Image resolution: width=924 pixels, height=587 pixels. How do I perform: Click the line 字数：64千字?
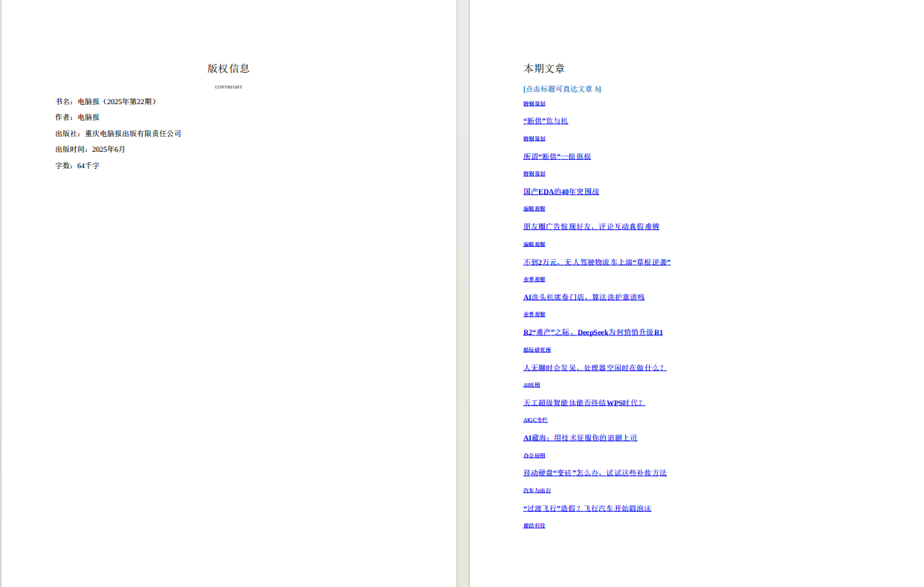pyautogui.click(x=77, y=165)
